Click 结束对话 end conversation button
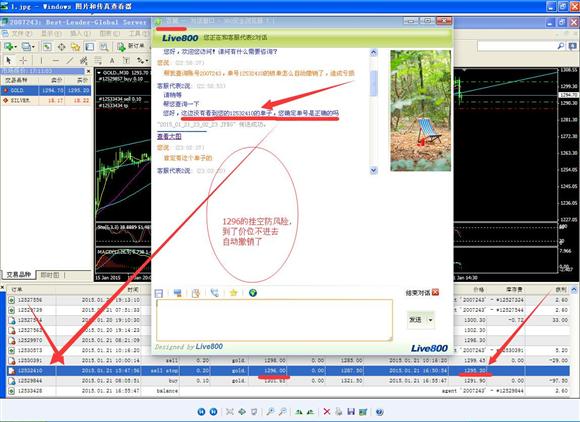This screenshot has height=422, width=580. click(x=422, y=293)
